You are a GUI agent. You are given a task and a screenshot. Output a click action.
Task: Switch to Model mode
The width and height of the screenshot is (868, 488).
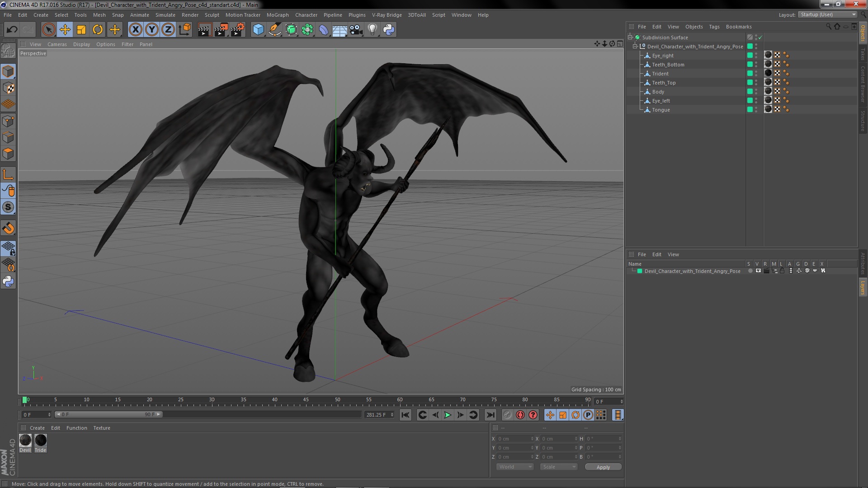(8, 71)
